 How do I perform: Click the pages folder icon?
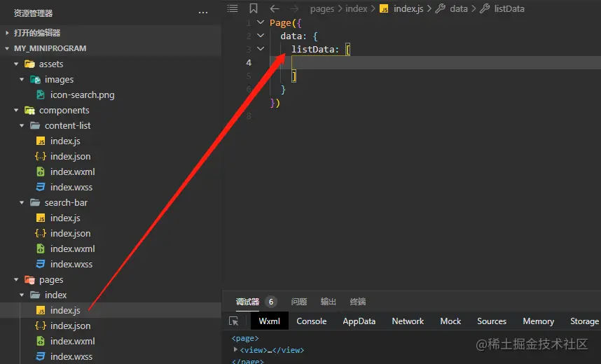coord(29,280)
